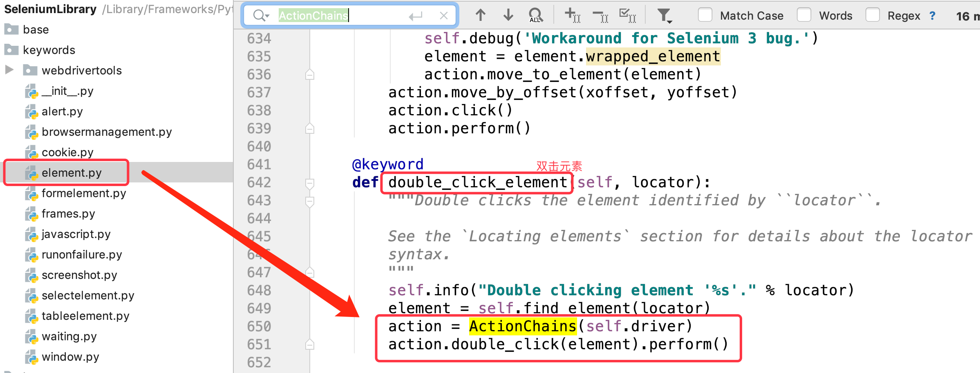The width and height of the screenshot is (980, 373).
Task: Click inside the ActionChains search field
Action: pos(368,16)
